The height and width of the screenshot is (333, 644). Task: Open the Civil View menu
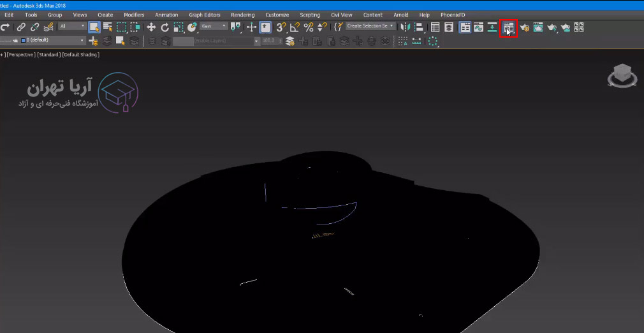341,15
